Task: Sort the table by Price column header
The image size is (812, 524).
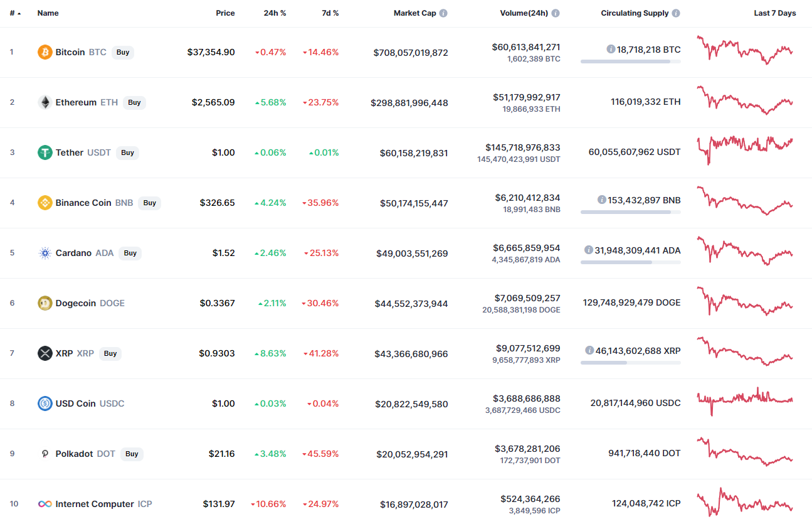Action: (x=225, y=13)
